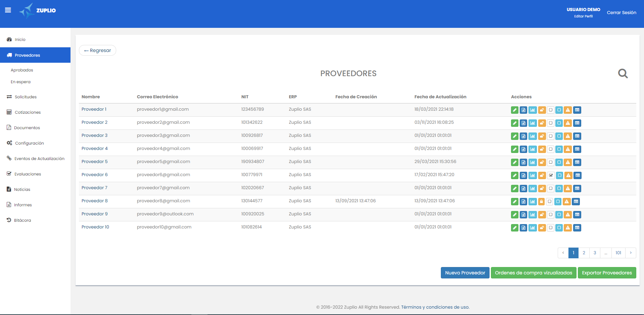This screenshot has width=644, height=315.
Task: Click the Exportar Proveedores button
Action: 607,273
